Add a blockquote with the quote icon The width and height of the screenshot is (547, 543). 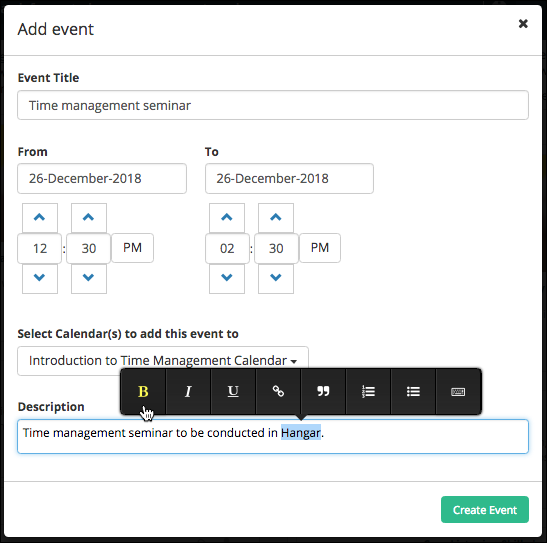323,391
